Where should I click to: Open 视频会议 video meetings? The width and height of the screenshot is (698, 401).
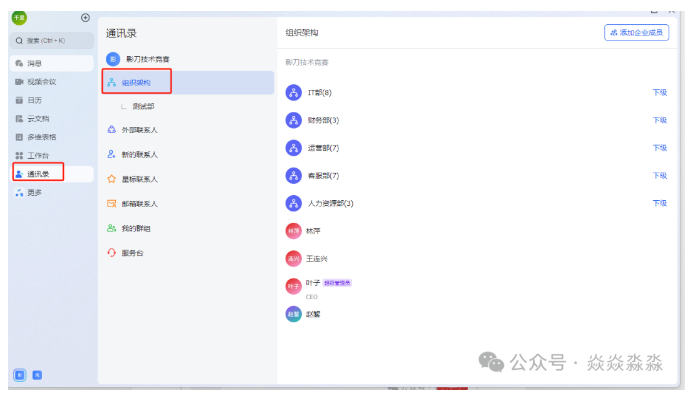coord(52,82)
